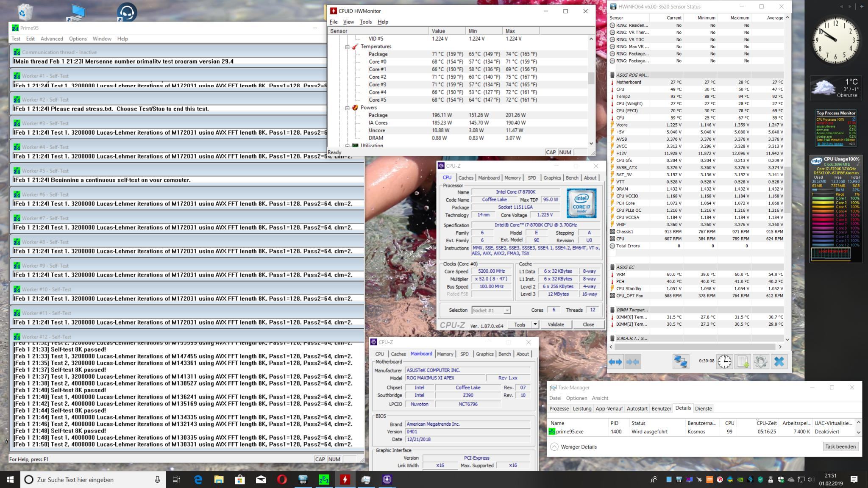Open Recycle Bin on desktop
The height and width of the screenshot is (488, 868).
click(25, 11)
